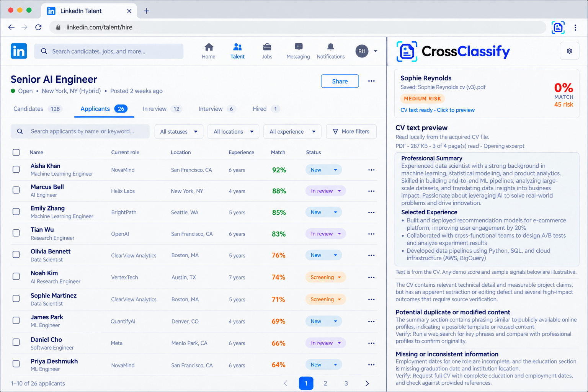The width and height of the screenshot is (588, 392).
Task: Click the browser forward arrow
Action: coord(24,27)
